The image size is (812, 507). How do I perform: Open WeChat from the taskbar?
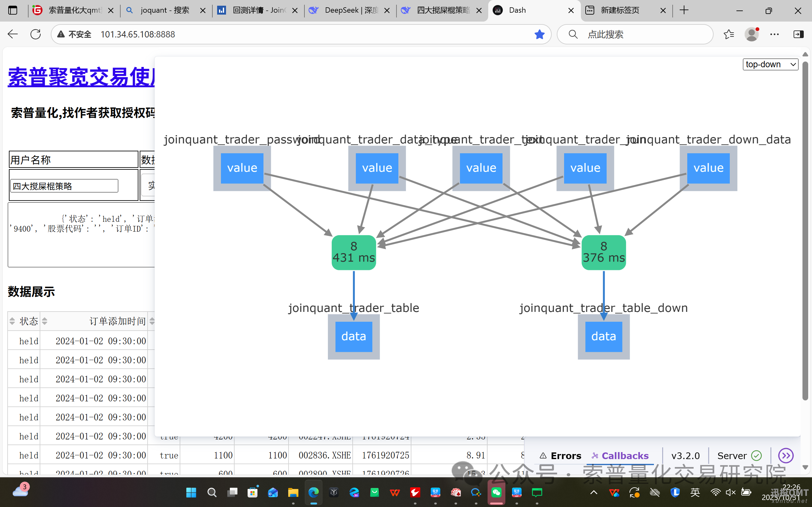tap(496, 492)
